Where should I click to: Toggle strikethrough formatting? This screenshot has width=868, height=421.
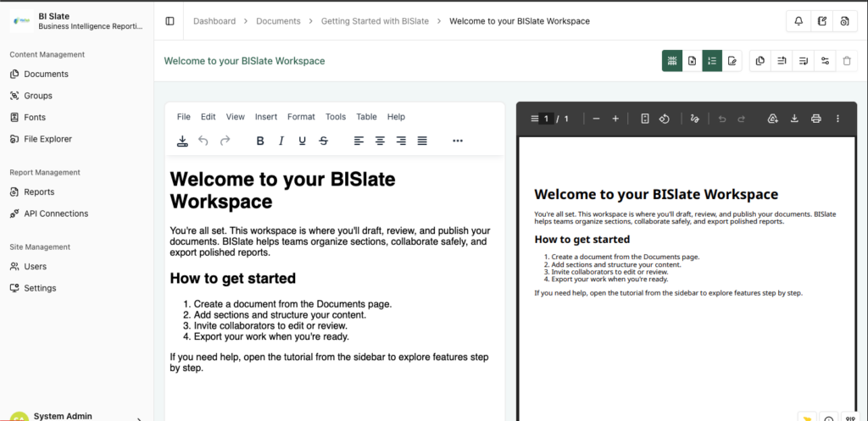[323, 141]
